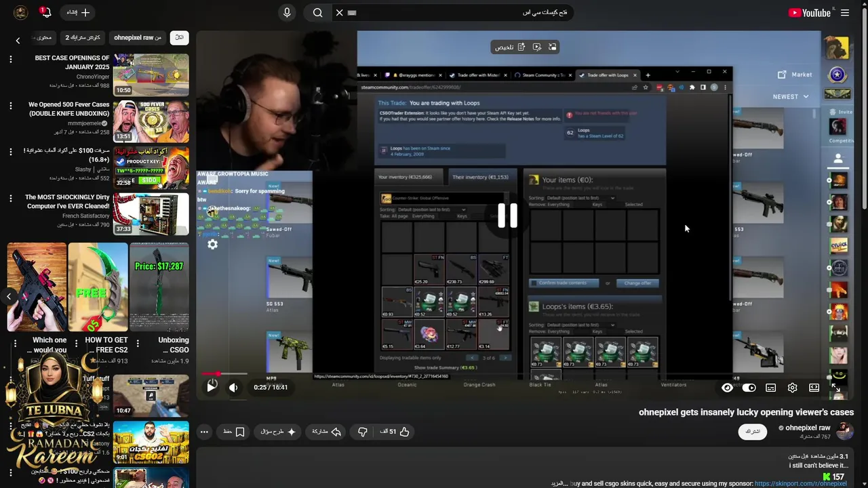Open menu for 'MOST SHOCKINGLY Dirty Computer' video
This screenshot has height=488, width=868.
click(11, 199)
